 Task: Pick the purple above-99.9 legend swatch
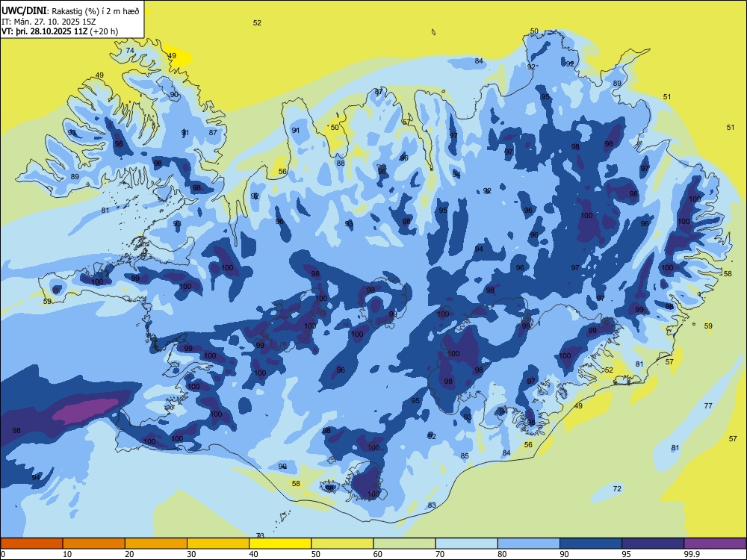(715, 544)
